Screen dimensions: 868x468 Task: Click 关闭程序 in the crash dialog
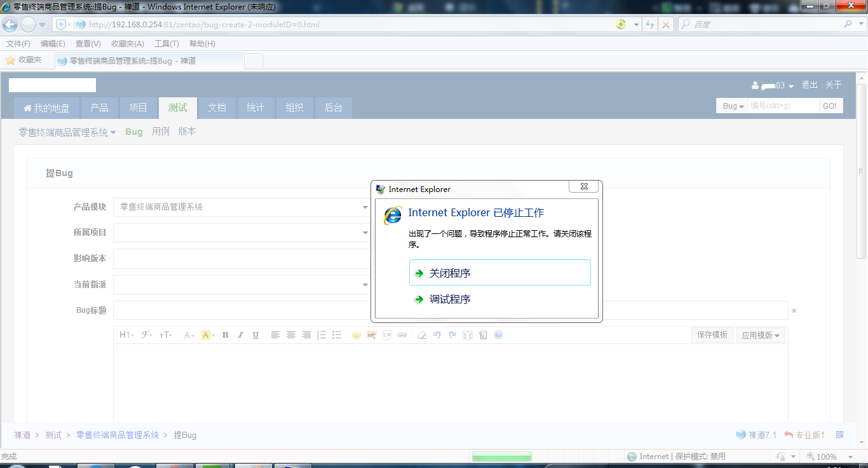coord(500,273)
